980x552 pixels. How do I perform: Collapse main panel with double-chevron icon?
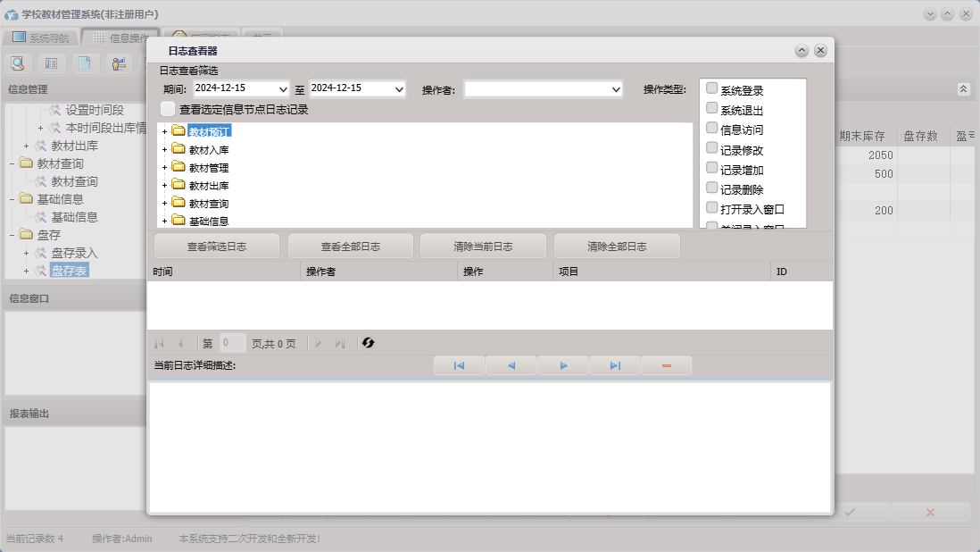tap(963, 89)
